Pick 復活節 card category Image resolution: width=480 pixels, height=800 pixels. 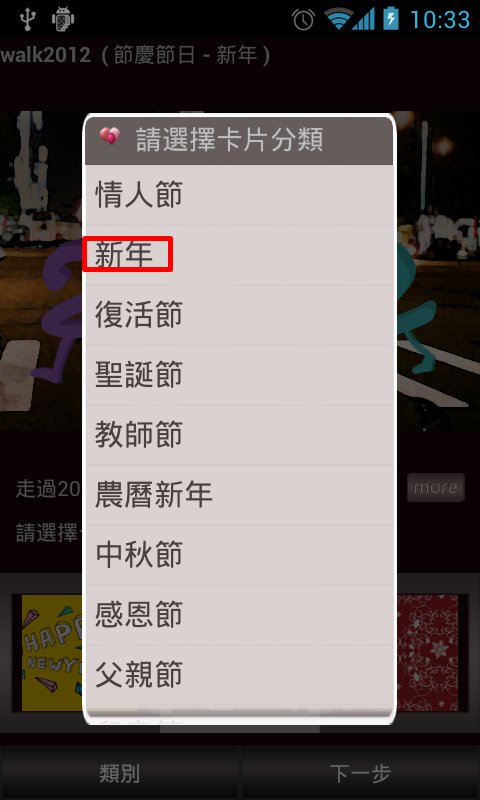point(239,314)
